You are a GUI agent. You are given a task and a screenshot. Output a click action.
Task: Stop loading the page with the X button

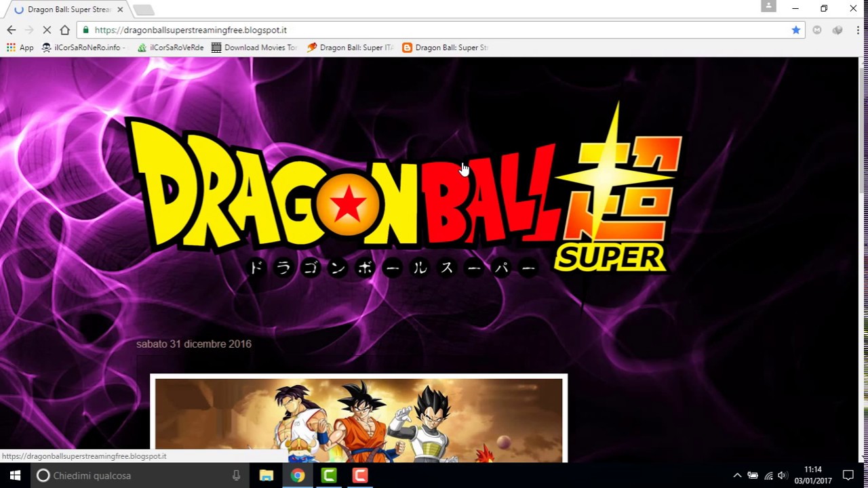pos(47,30)
